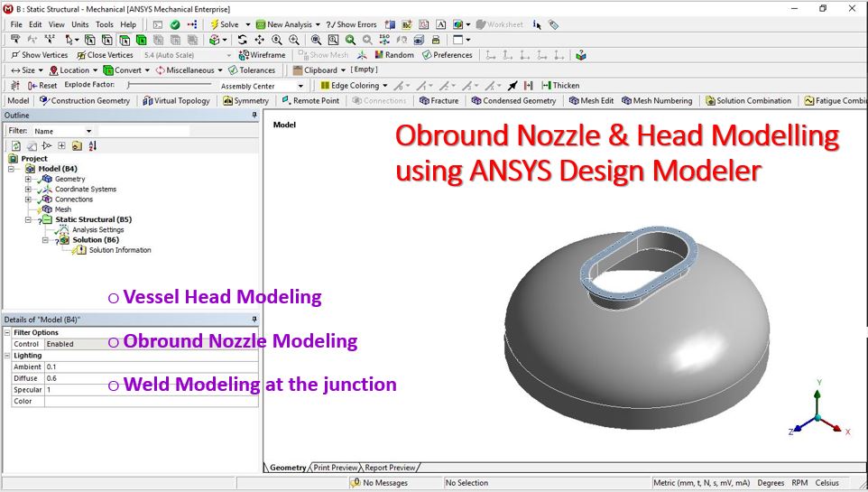Click the Mesh Numbering button
Screen dimensions: 868x492
[x=657, y=100]
